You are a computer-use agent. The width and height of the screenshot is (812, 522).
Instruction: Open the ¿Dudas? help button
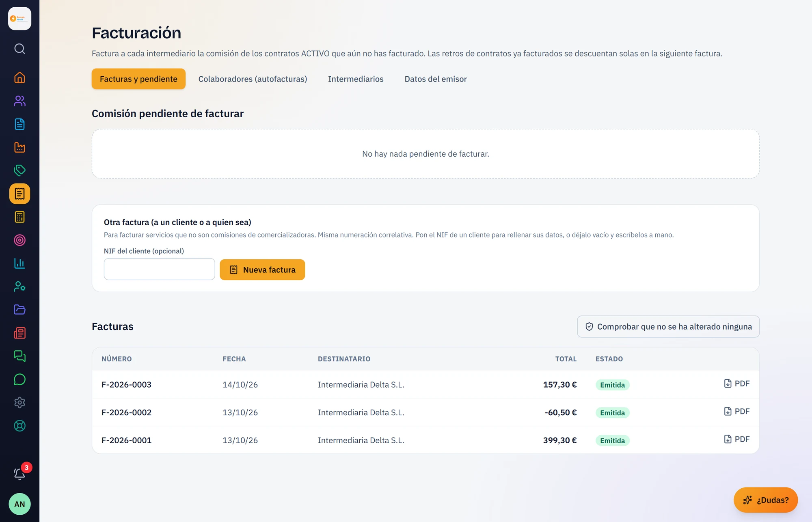click(x=766, y=500)
